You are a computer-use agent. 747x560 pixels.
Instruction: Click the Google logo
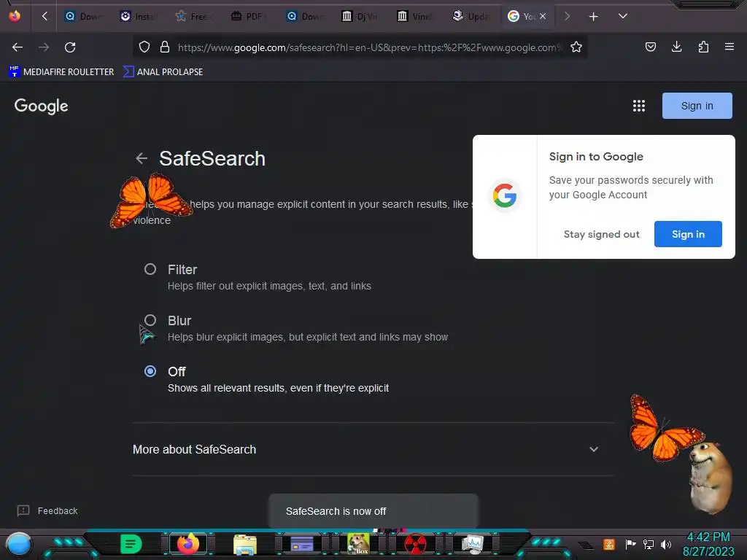click(x=41, y=106)
